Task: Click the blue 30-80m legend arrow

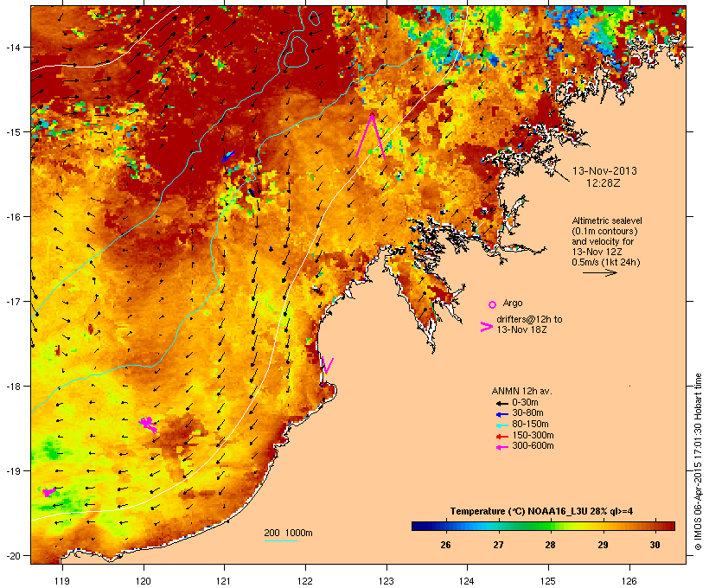Action: [x=501, y=414]
